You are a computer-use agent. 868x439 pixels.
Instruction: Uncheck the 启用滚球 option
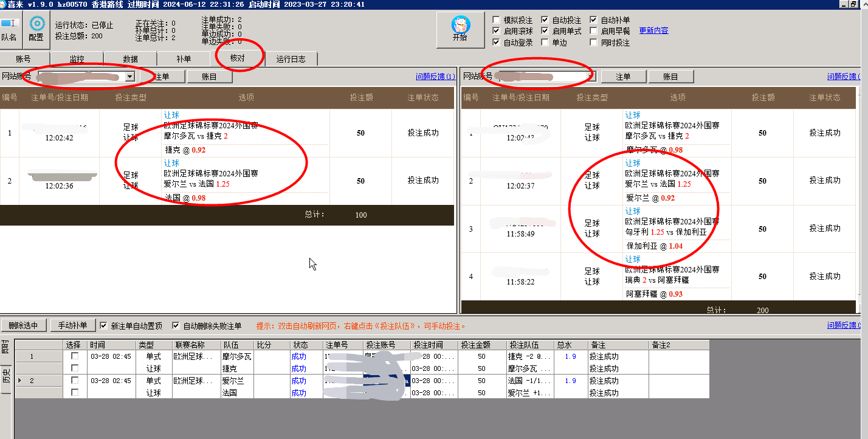(497, 31)
